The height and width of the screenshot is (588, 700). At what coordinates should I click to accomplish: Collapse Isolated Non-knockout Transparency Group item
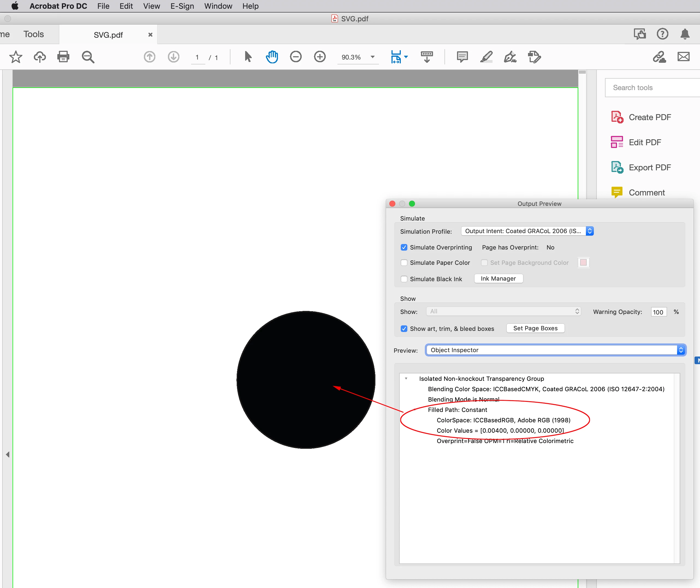click(x=406, y=379)
